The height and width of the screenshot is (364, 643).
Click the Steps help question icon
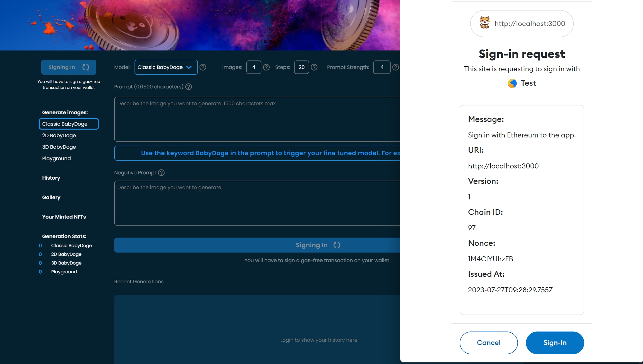(x=314, y=67)
